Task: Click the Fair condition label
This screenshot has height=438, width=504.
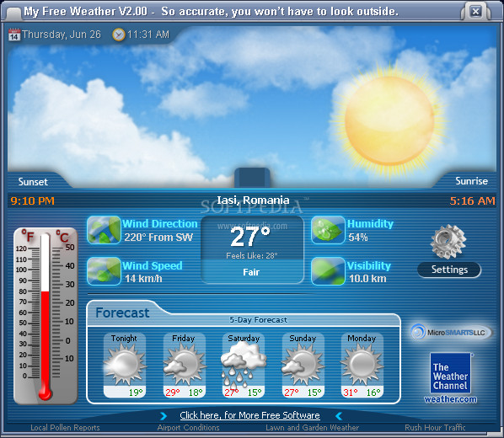Action: point(251,272)
